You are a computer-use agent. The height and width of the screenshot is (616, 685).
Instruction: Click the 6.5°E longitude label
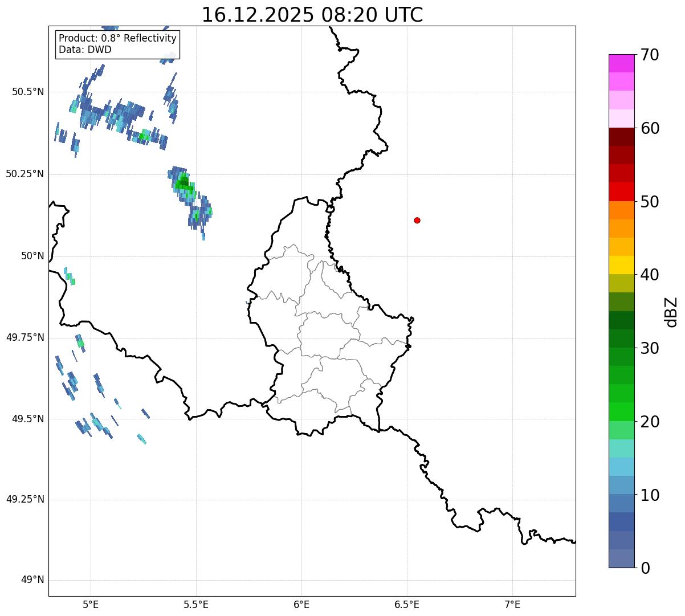tap(407, 604)
